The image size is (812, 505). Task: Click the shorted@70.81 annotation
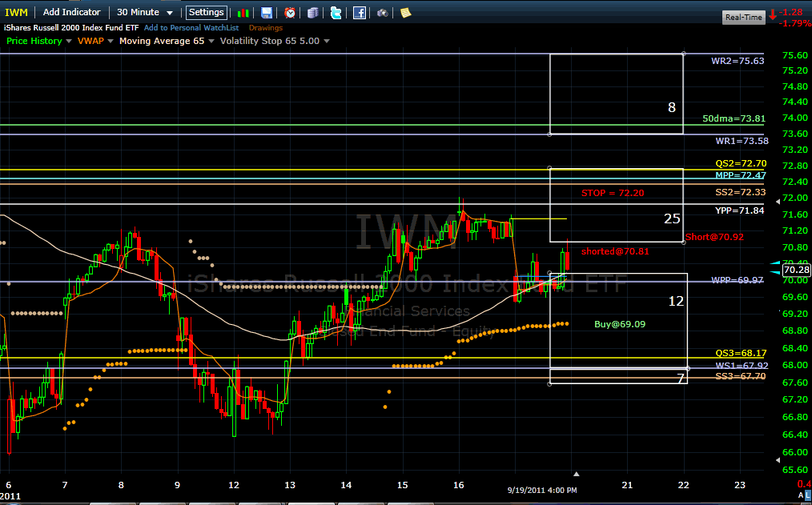615,251
